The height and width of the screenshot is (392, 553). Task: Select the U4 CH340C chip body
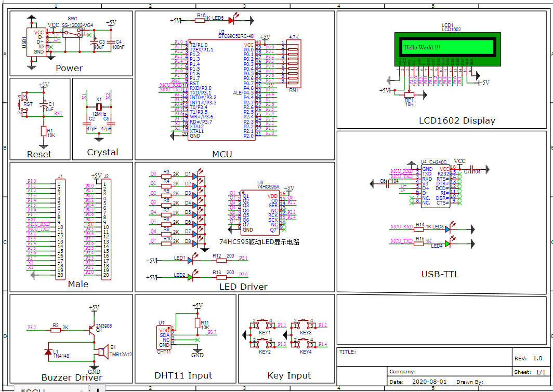pyautogui.click(x=436, y=186)
